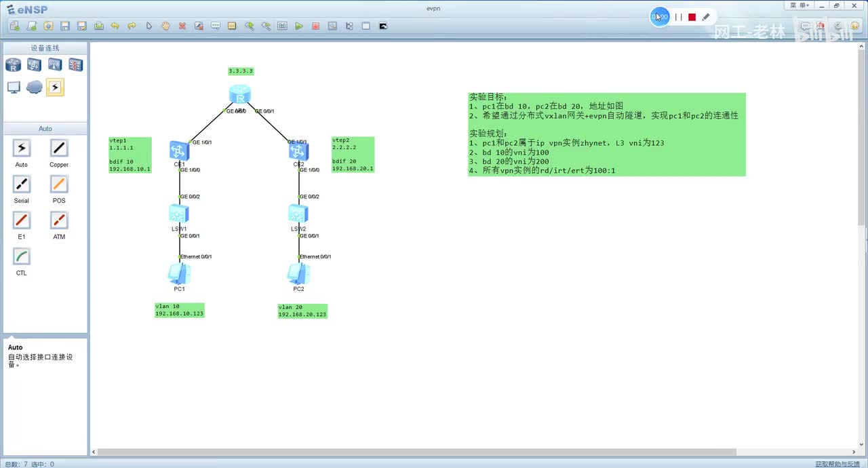
Task: Select the CE1 switch node
Action: [179, 151]
